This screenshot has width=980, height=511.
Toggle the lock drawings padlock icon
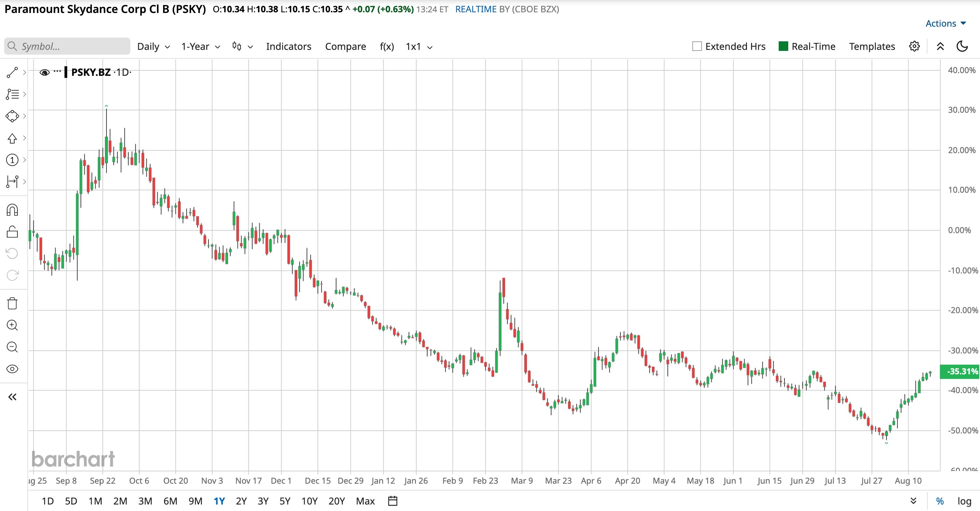coord(12,232)
